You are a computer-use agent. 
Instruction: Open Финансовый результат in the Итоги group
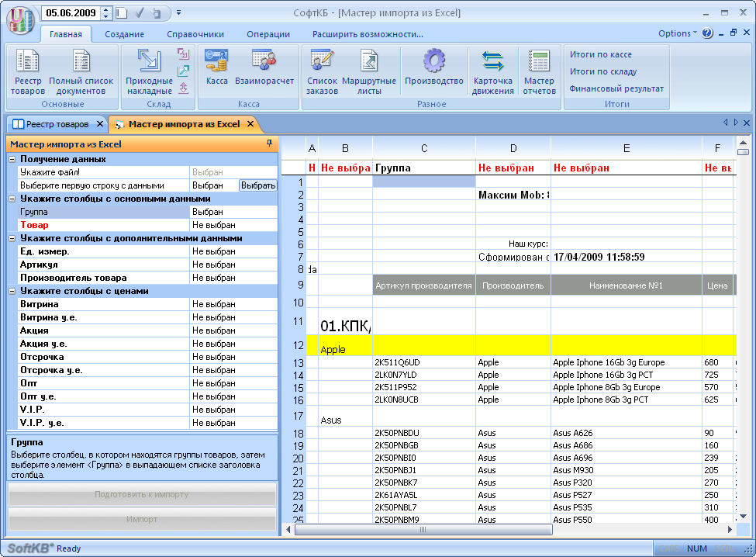point(616,88)
